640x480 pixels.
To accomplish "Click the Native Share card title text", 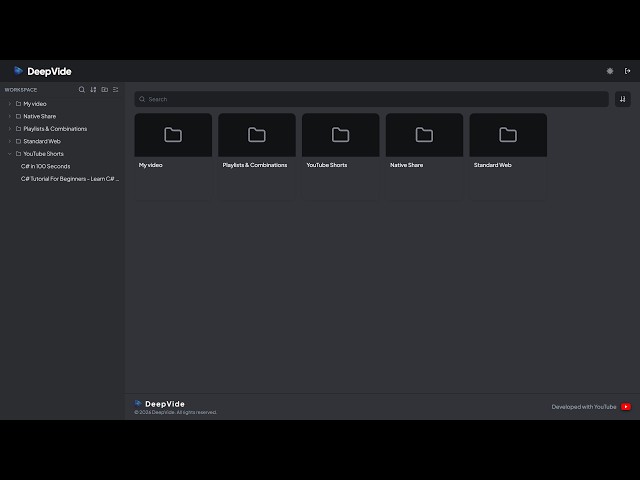I will click(407, 165).
